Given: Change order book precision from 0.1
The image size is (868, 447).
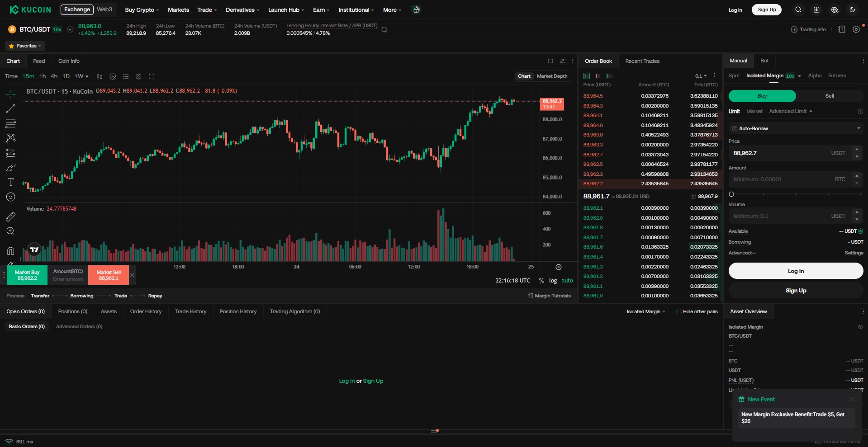Looking at the screenshot, I should tap(700, 76).
